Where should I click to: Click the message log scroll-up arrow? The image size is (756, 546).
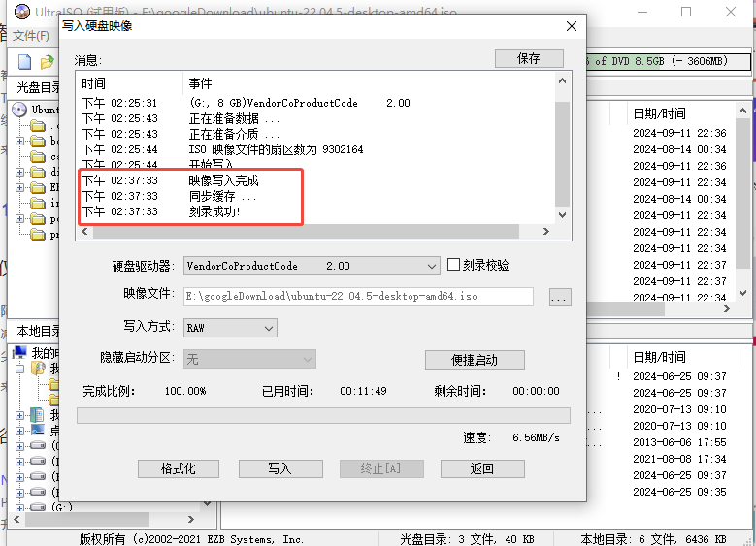(x=562, y=80)
